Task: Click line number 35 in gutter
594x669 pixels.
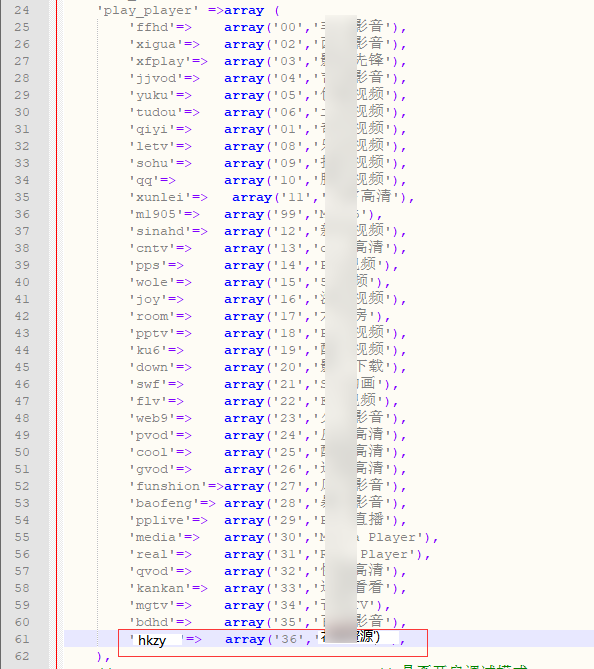Action: [22, 197]
